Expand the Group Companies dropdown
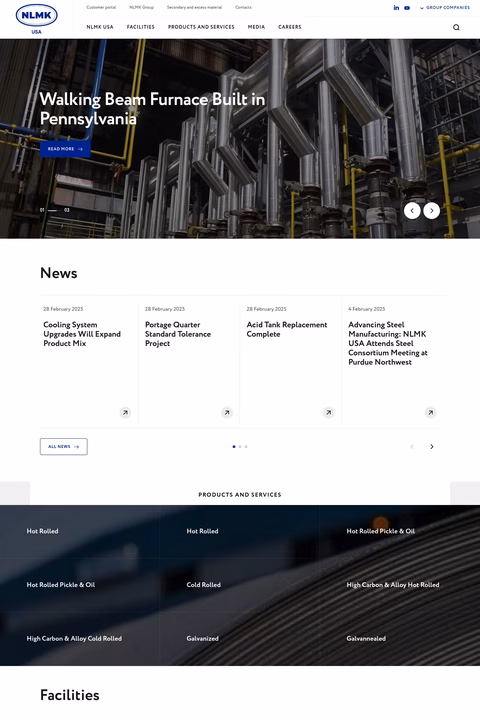The image size is (480, 720). coord(445,8)
